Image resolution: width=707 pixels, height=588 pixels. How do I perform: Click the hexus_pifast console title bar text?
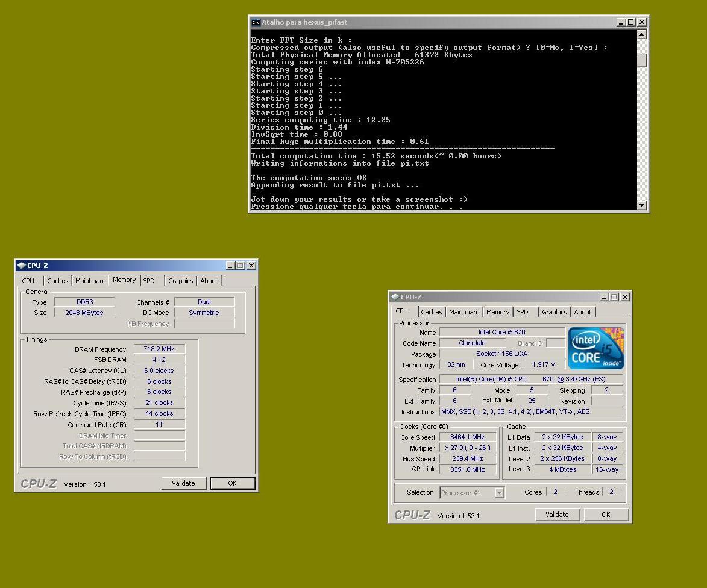(x=304, y=22)
